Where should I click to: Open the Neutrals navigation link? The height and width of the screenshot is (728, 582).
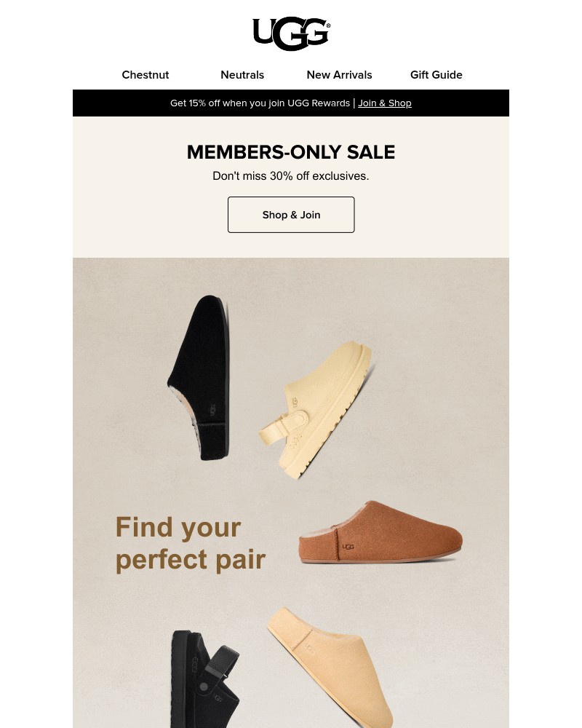pos(242,75)
